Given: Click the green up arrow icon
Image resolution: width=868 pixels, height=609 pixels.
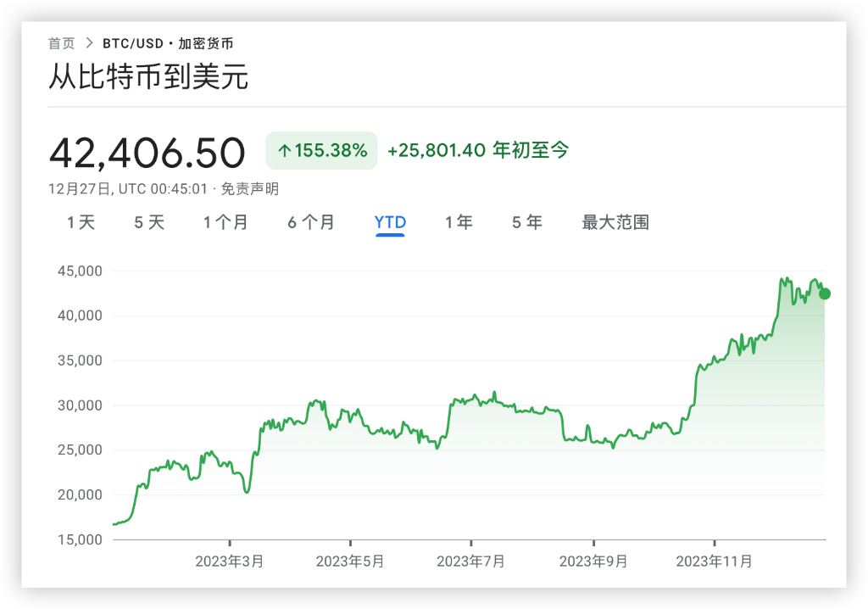Looking at the screenshot, I should (285, 151).
